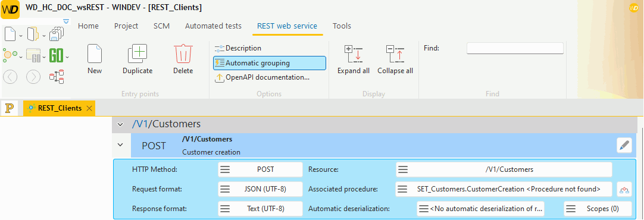
Task: Open dropdown arrow next to green GO icon
Action: click(67, 57)
